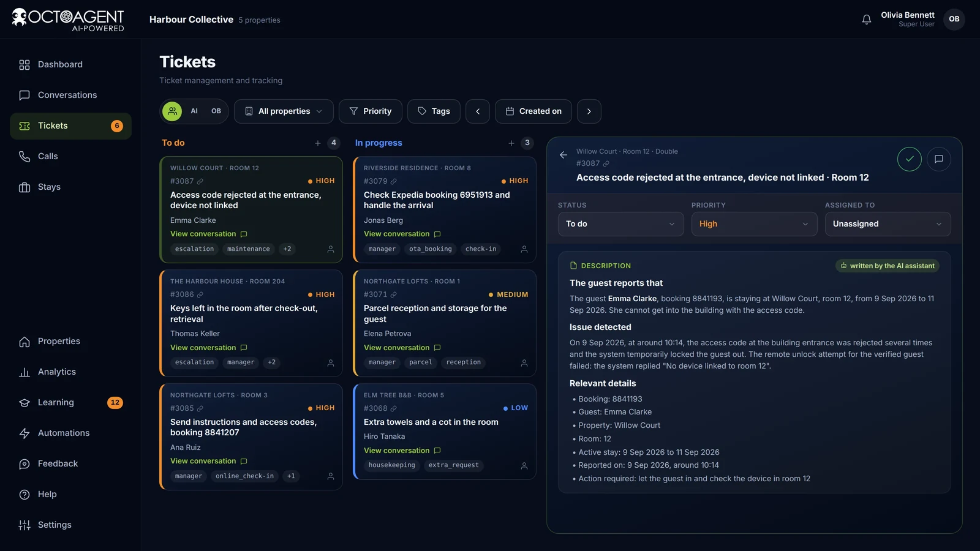View conversation for Ana Ruiz ticket
Screen dimensions: 980x551
(209, 462)
